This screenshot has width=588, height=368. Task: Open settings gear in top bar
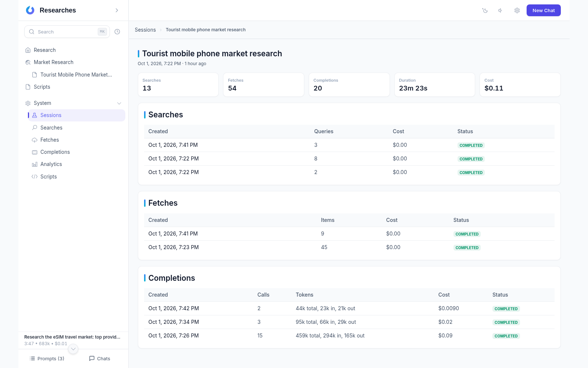click(517, 10)
